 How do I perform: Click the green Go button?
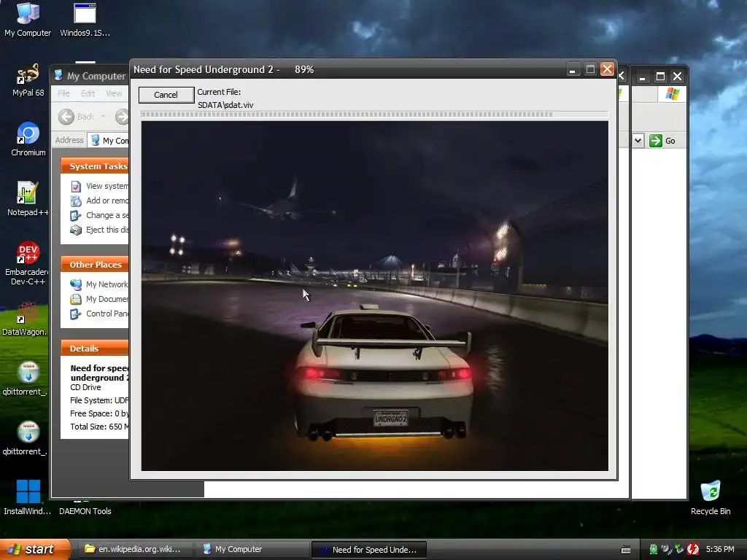coord(662,141)
